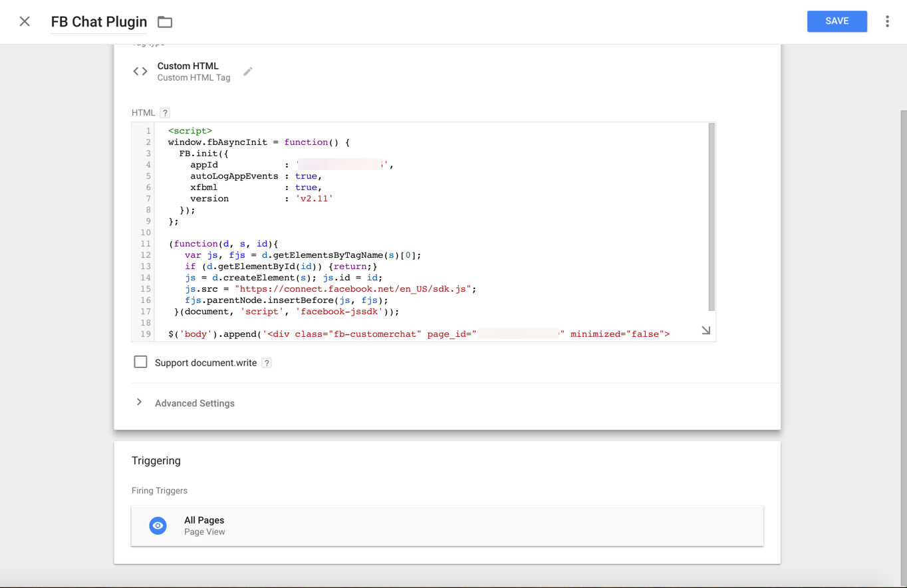Enable Support document.write checkbox
907x588 pixels.
[140, 362]
